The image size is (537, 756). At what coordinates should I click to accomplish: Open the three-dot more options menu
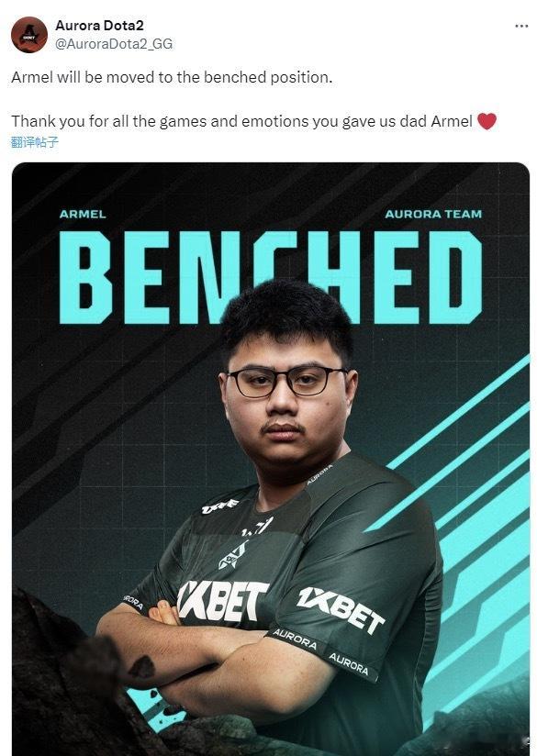click(x=521, y=26)
